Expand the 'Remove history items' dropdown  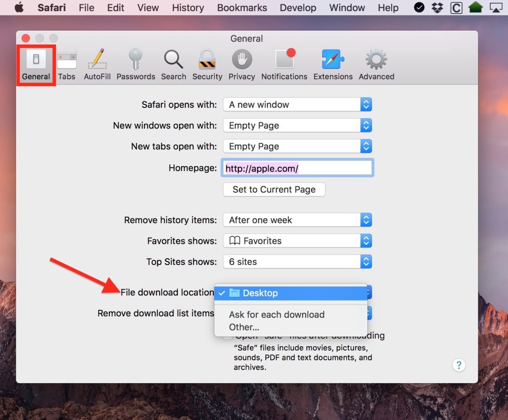tap(297, 220)
